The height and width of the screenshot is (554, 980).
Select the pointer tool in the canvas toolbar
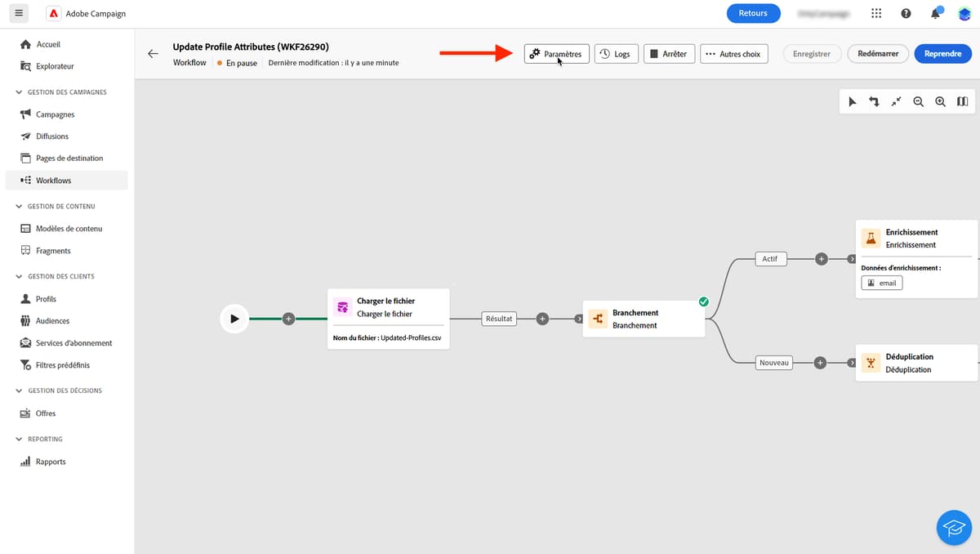[x=853, y=101]
